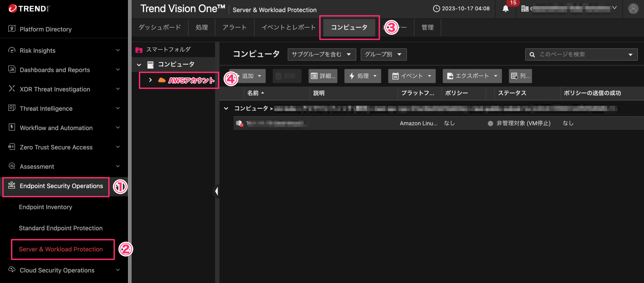Viewport: 644px width, 283px height.
Task: Click the 列 columns icon
Action: pos(515,76)
